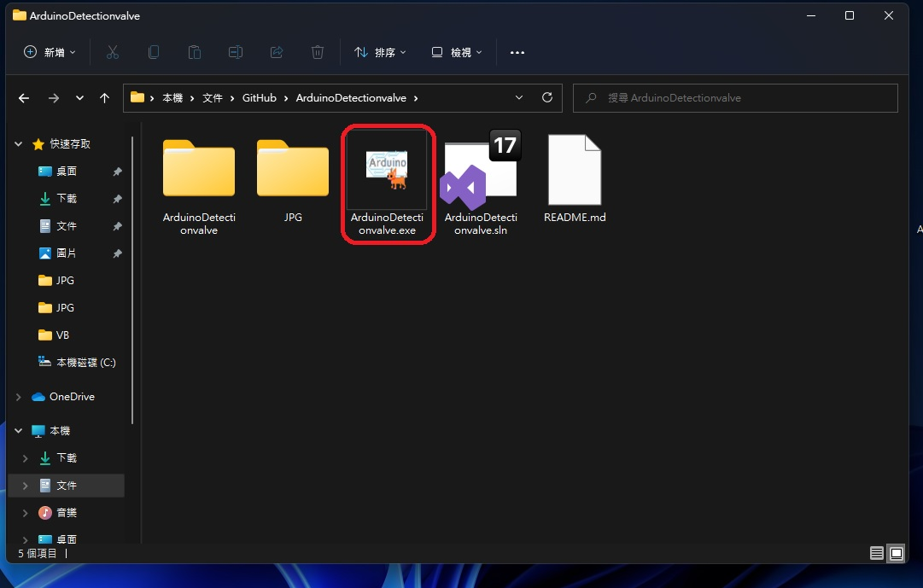This screenshot has height=588, width=923.
Task: Click the Cut scissors icon
Action: pos(113,52)
